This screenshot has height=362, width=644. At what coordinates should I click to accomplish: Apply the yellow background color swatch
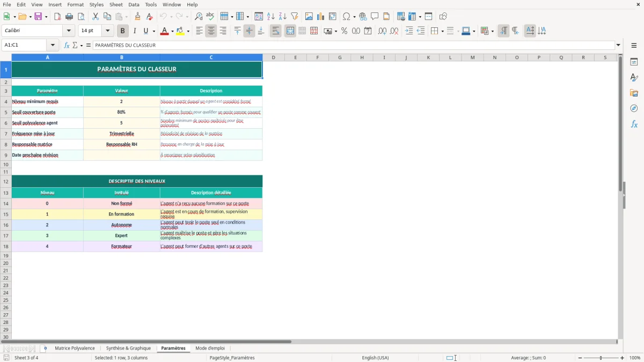coord(180,31)
